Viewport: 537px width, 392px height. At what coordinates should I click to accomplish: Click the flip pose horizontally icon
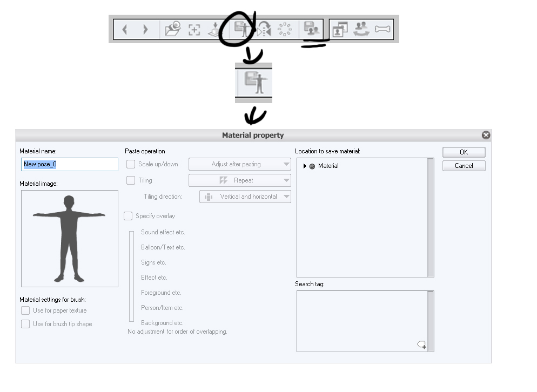point(264,29)
